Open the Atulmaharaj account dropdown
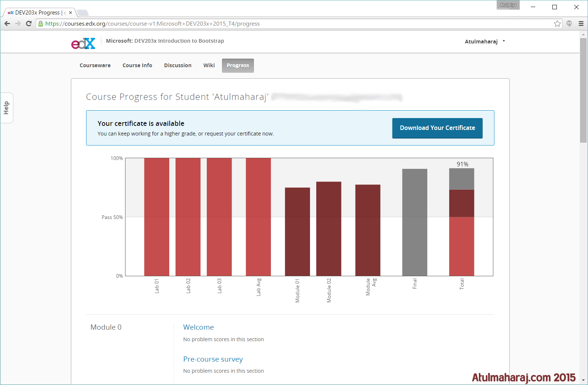This screenshot has width=588, height=385. tap(485, 41)
